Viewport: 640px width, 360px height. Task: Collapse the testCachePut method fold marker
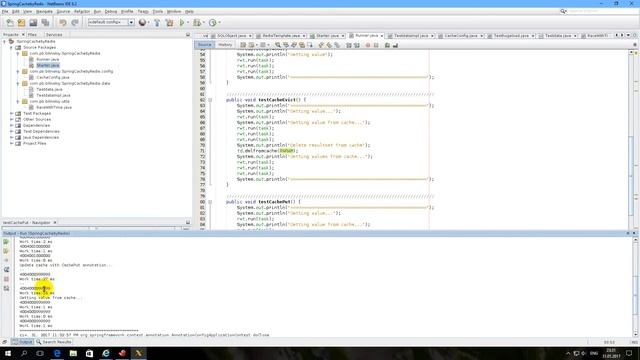point(210,202)
